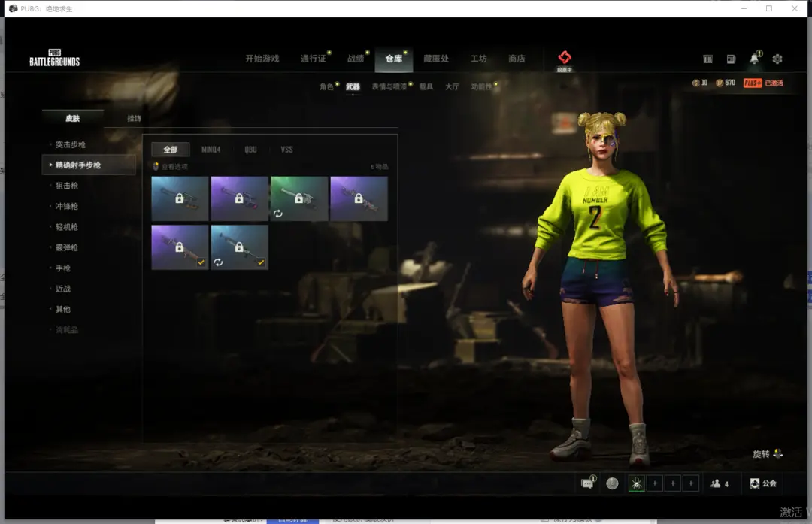
Task: Click the plus slot beside the spider avatar
Action: pyautogui.click(x=655, y=483)
